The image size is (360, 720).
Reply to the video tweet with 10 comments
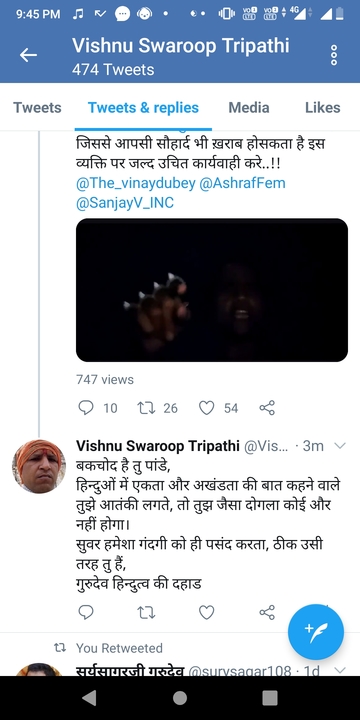86,407
